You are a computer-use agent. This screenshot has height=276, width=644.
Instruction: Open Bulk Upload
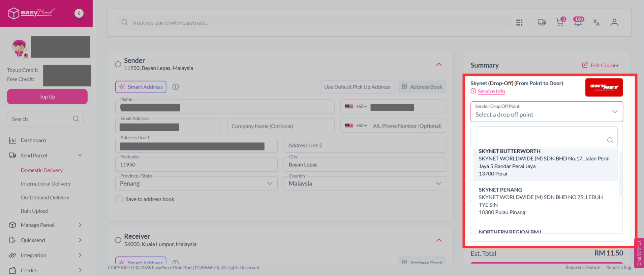pos(34,211)
